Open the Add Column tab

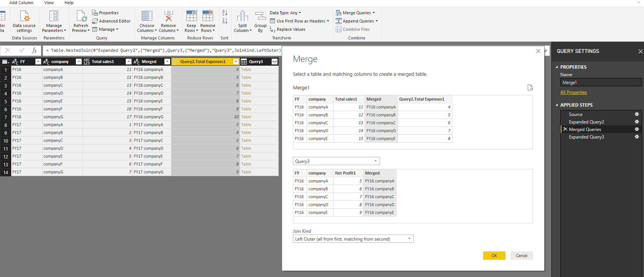coord(21,3)
